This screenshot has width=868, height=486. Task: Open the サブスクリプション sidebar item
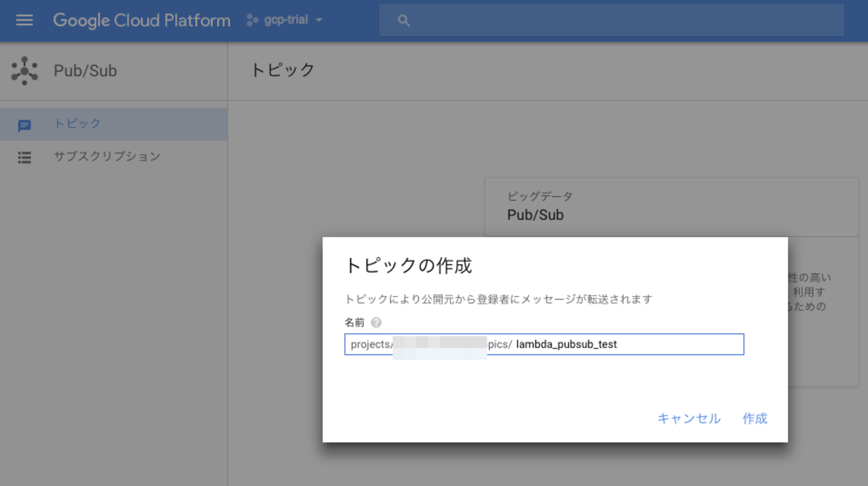[x=107, y=157]
